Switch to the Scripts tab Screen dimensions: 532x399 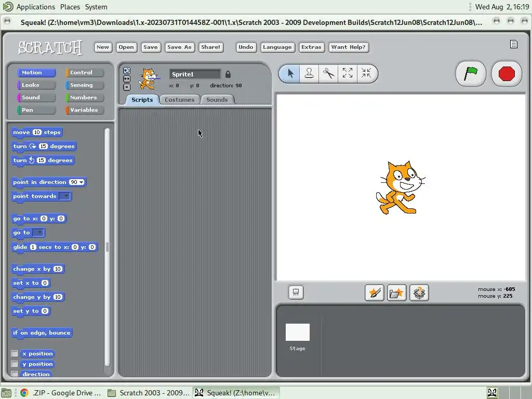pyautogui.click(x=142, y=100)
